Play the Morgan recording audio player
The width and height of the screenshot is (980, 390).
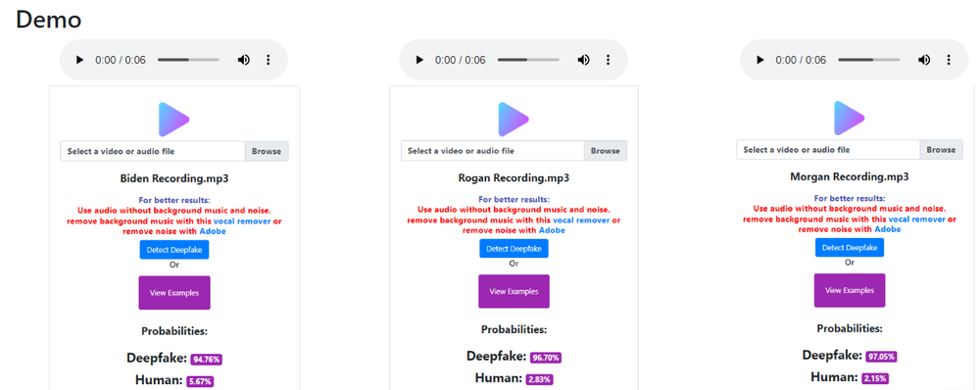(760, 60)
